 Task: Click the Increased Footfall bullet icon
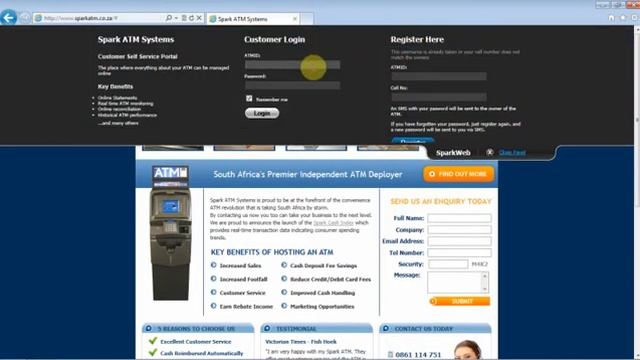click(x=213, y=279)
